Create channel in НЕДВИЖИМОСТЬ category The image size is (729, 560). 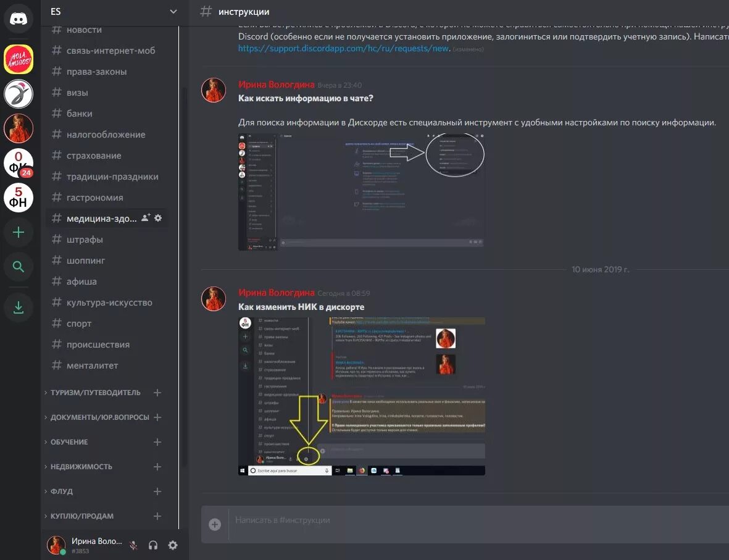pos(157,467)
